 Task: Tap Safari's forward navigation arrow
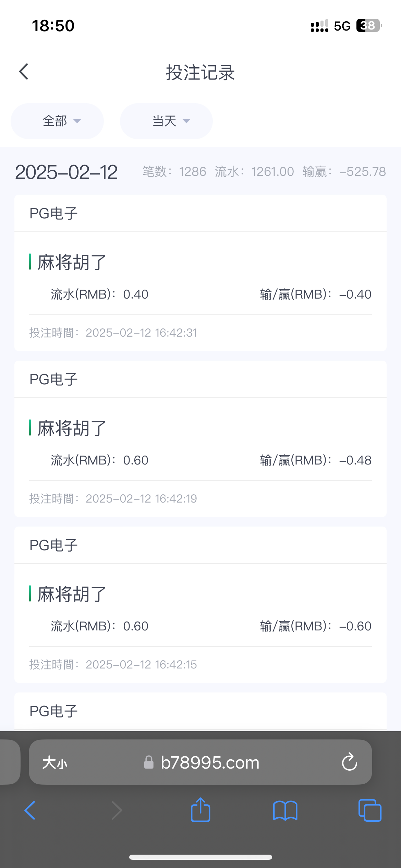click(117, 810)
